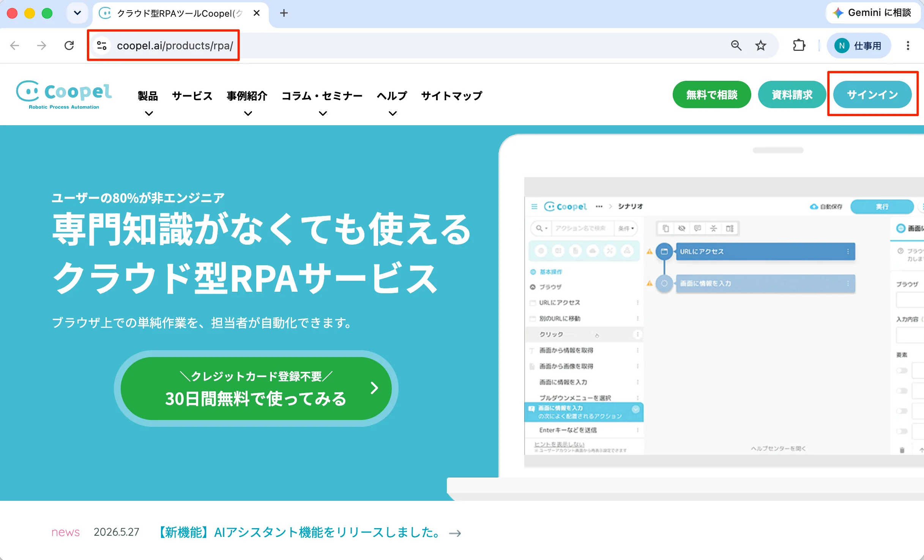The height and width of the screenshot is (560, 924).
Task: Open the サイトマップ link
Action: (x=452, y=96)
